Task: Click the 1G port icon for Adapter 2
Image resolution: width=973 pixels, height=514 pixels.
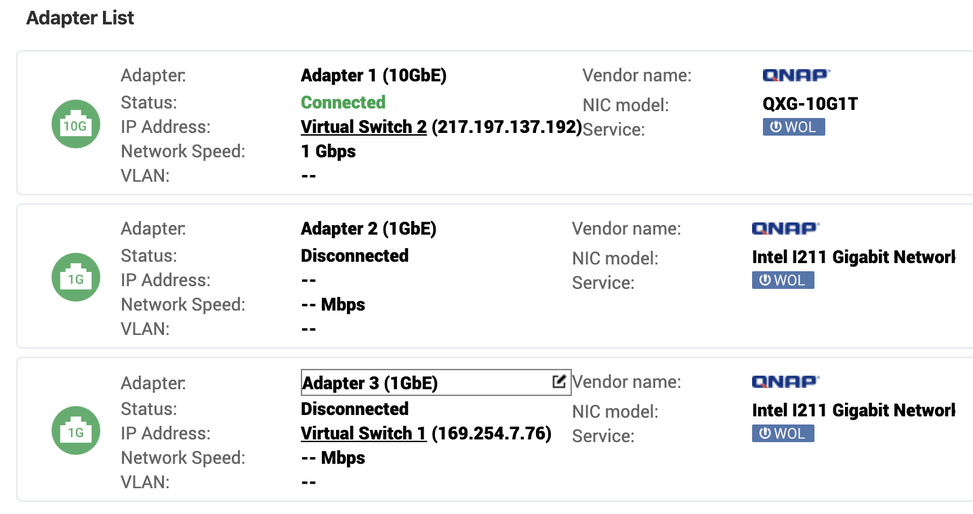Action: 75,279
